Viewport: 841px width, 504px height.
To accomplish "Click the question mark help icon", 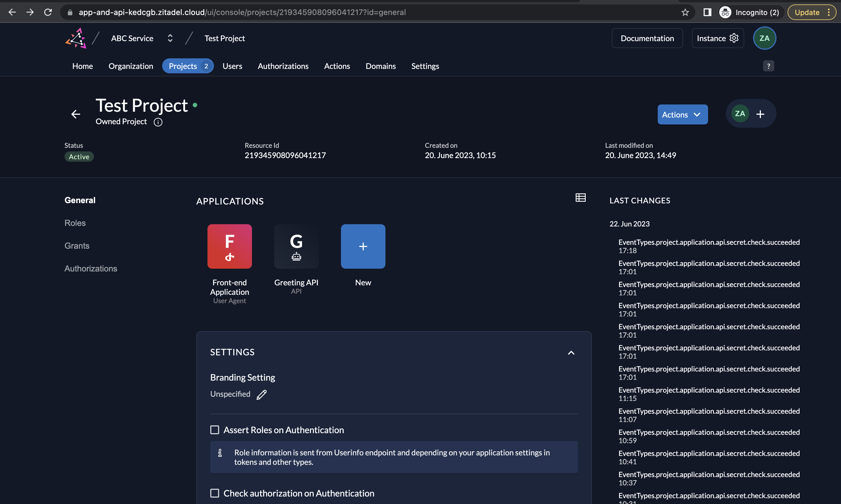I will (x=768, y=66).
